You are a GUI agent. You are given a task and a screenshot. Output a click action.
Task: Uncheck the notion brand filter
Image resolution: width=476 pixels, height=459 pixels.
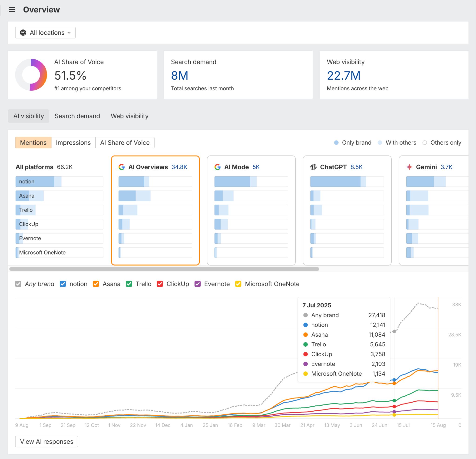[63, 284]
